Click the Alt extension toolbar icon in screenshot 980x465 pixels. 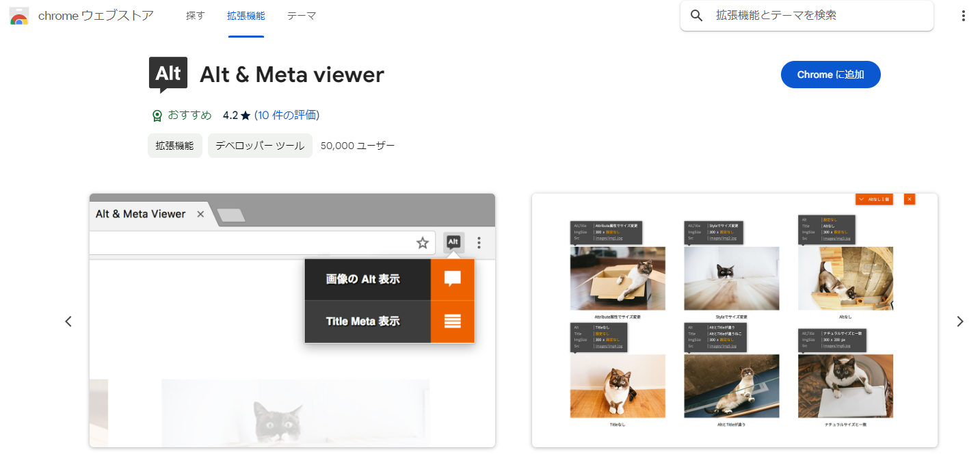453,242
